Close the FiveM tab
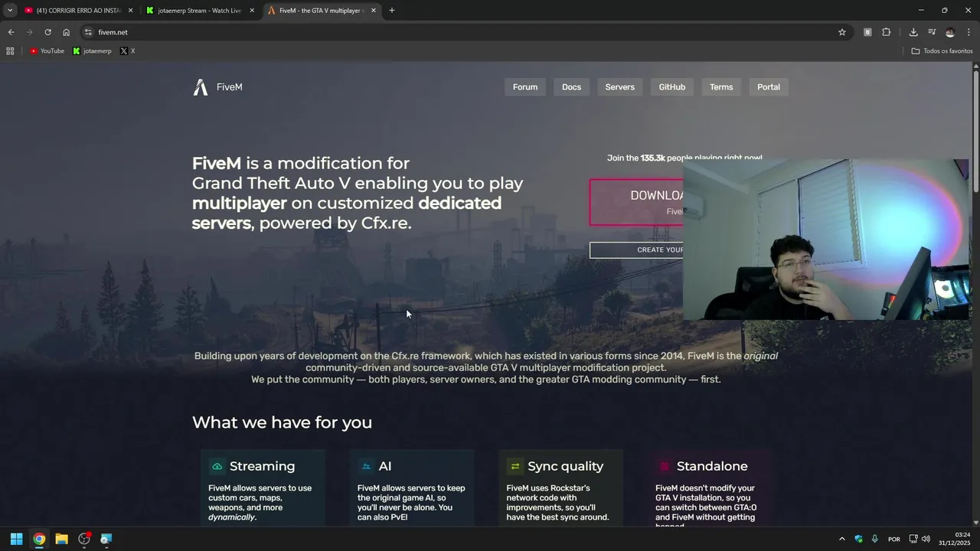Image resolution: width=980 pixels, height=551 pixels. [374, 11]
